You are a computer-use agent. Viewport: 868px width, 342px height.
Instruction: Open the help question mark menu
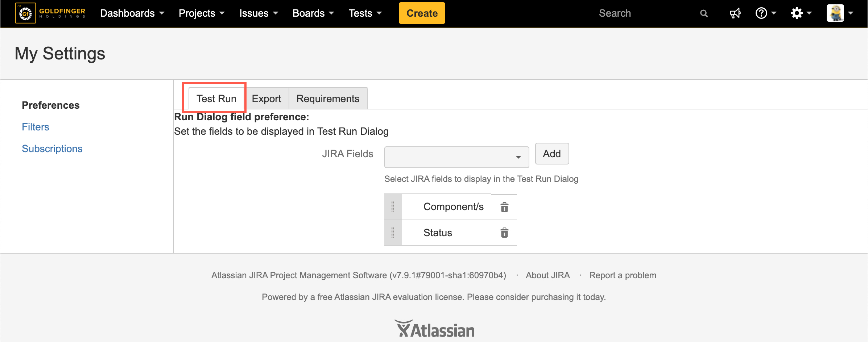[765, 13]
